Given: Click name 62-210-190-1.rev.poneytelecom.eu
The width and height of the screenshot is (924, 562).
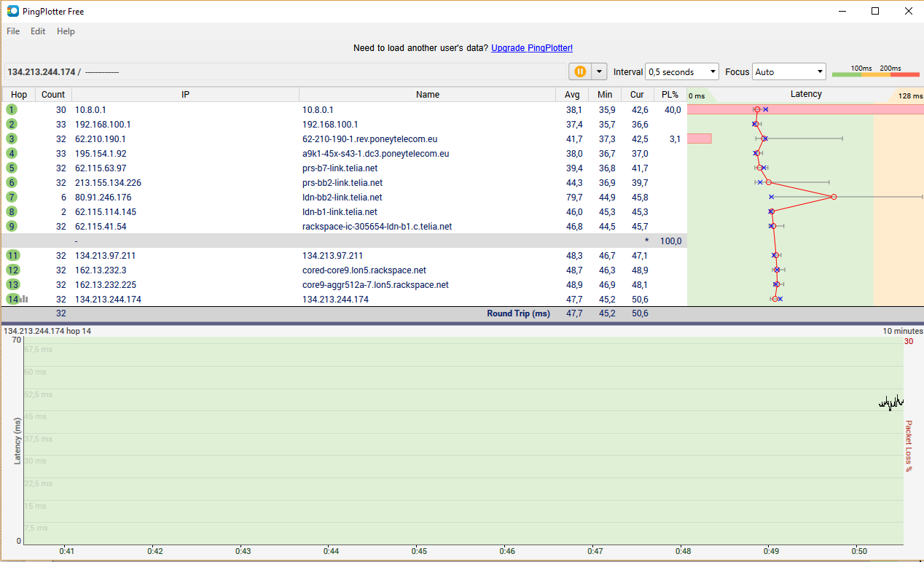Looking at the screenshot, I should (369, 138).
